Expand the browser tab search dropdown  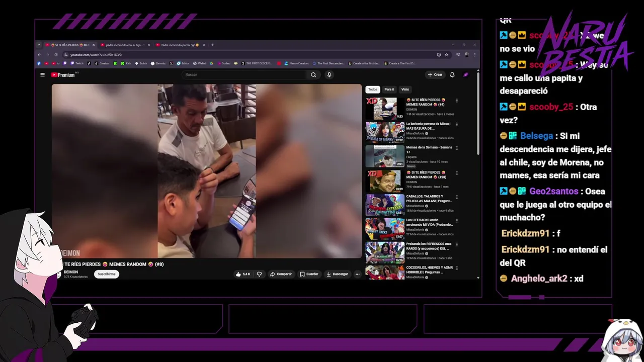[x=39, y=45]
